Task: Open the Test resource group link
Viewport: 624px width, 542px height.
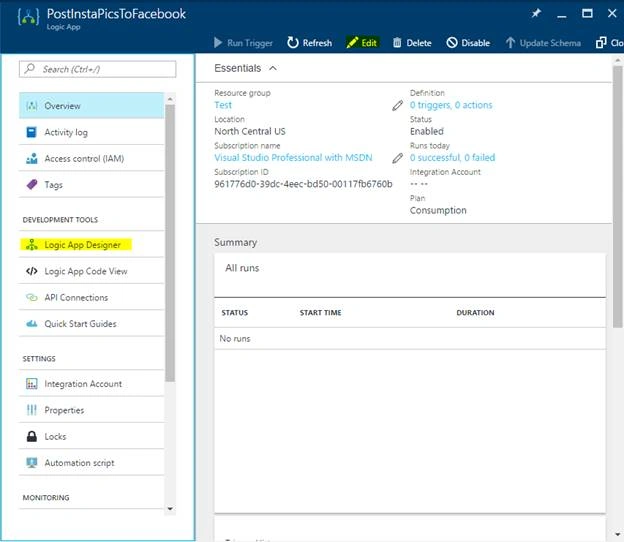Action: coord(223,105)
